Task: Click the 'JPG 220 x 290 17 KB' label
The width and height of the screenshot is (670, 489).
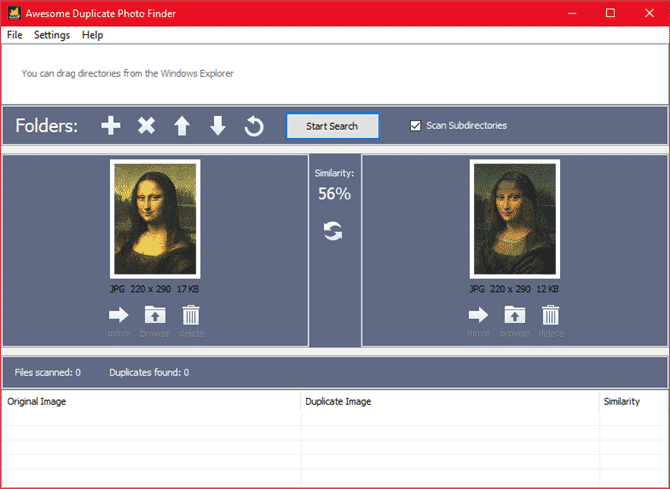Action: pos(155,289)
